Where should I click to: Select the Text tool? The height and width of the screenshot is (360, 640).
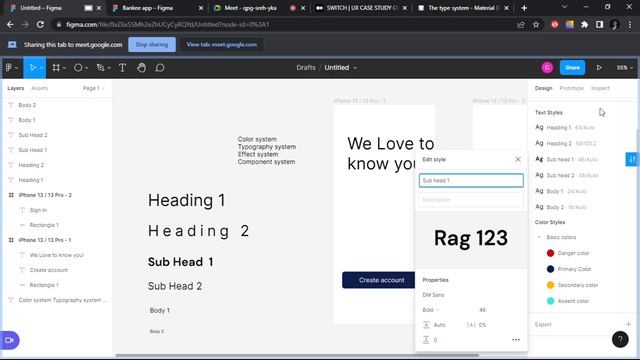pyautogui.click(x=122, y=68)
